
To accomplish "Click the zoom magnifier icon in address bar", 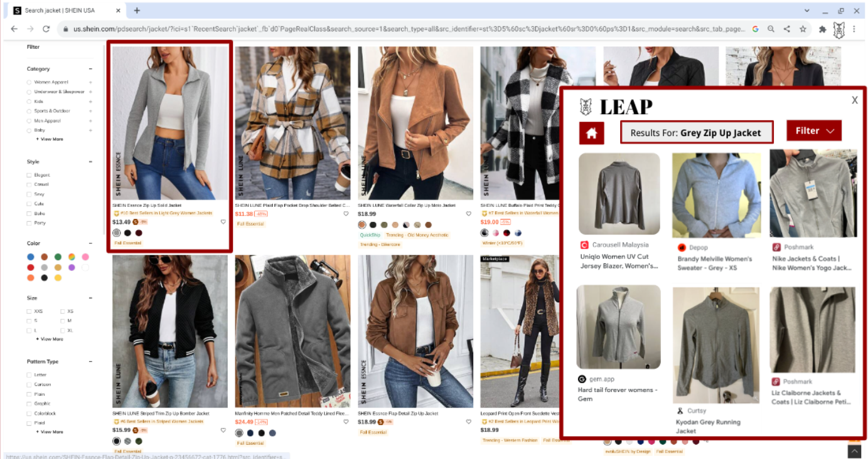I will (x=771, y=29).
